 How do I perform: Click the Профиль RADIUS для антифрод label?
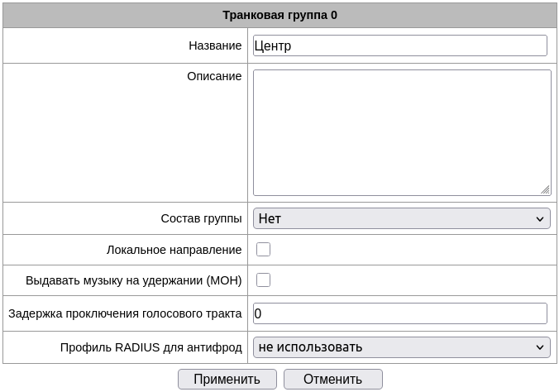(x=150, y=347)
